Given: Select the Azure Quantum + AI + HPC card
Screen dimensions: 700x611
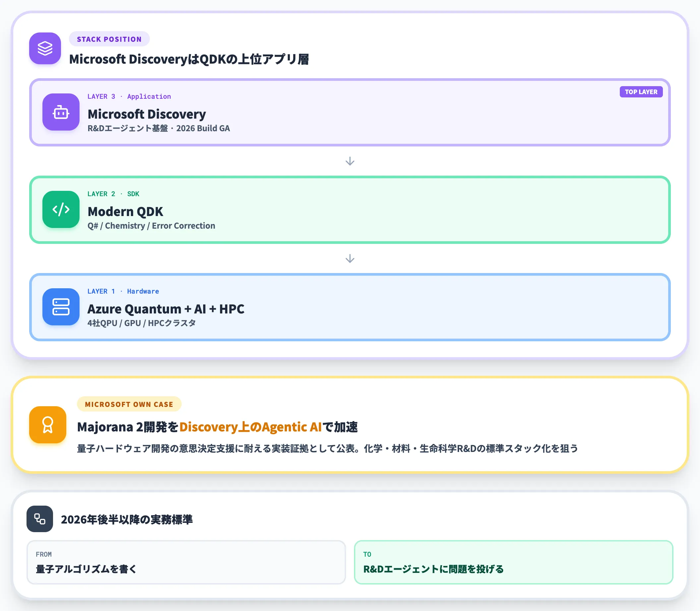Looking at the screenshot, I should (350, 307).
